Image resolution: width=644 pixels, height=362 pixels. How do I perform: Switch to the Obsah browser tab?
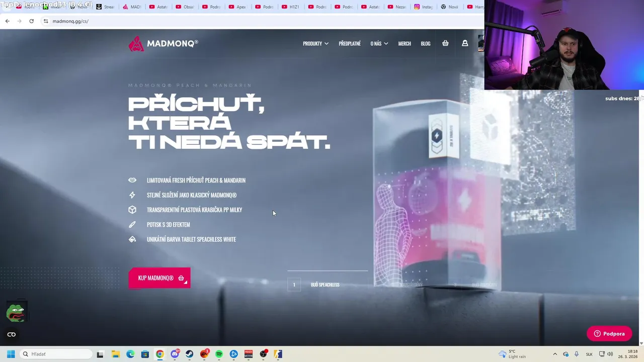click(x=186, y=7)
